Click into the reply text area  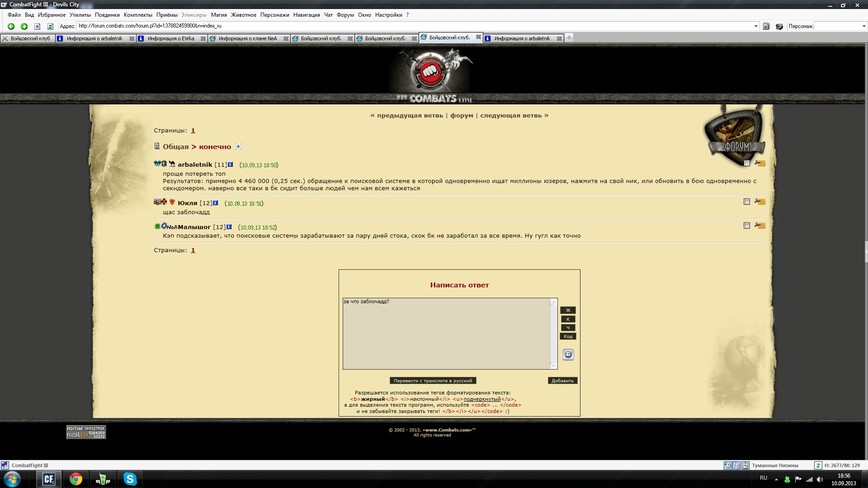446,333
